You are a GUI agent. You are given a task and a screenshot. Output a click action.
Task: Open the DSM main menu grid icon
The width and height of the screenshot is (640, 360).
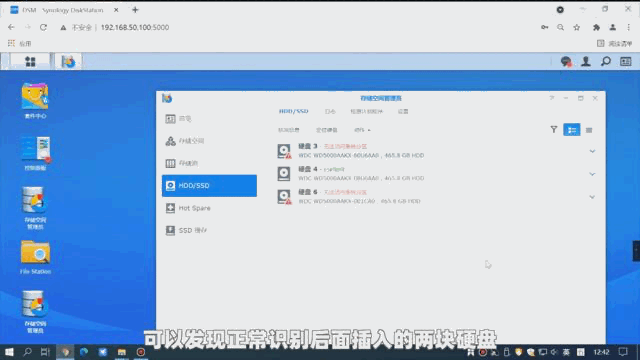tap(30, 62)
